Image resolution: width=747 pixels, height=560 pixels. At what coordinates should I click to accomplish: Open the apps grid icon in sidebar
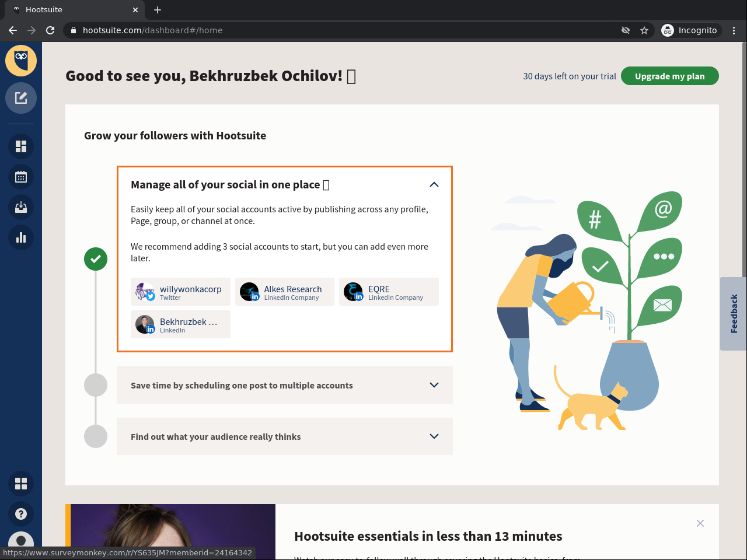coord(21,484)
